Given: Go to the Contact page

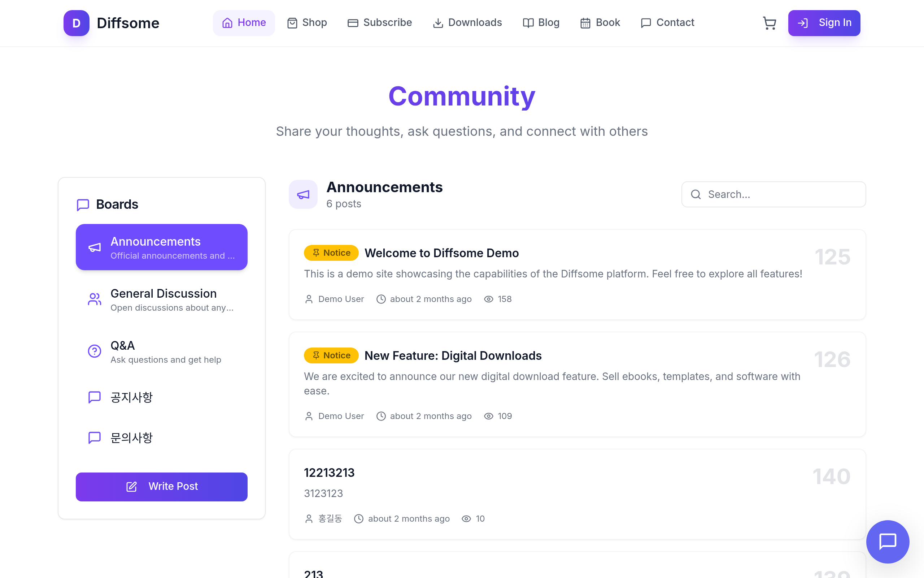Looking at the screenshot, I should [x=667, y=23].
